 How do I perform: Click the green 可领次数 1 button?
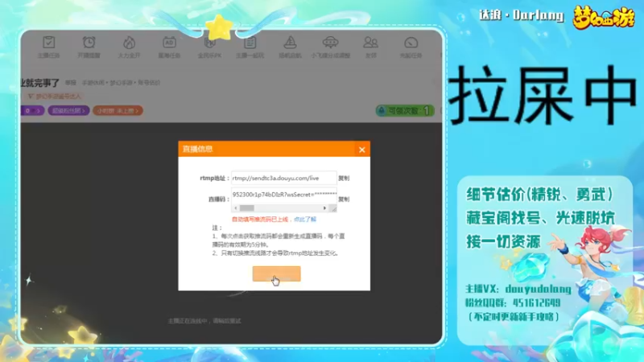(405, 111)
